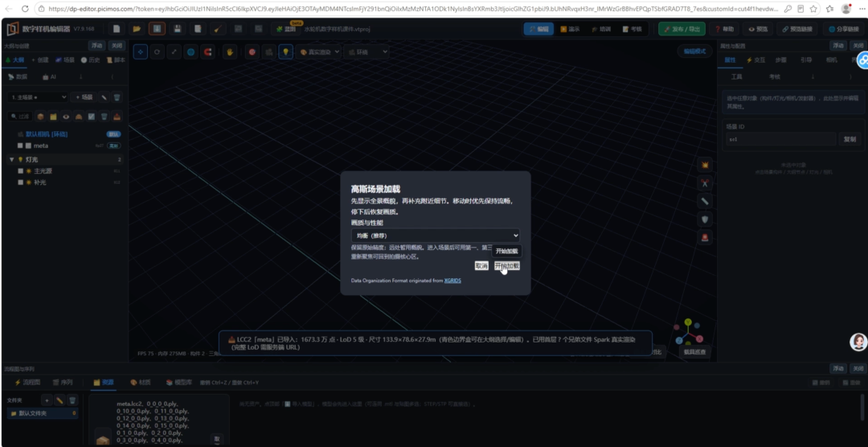Click the 预览 preview button
This screenshot has width=868, height=447.
[759, 29]
